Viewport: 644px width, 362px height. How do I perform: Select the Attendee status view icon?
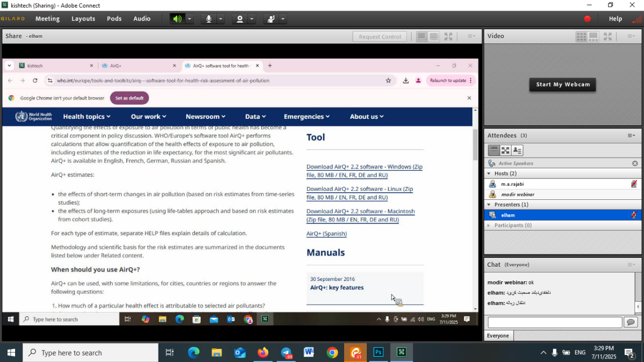coord(517,150)
